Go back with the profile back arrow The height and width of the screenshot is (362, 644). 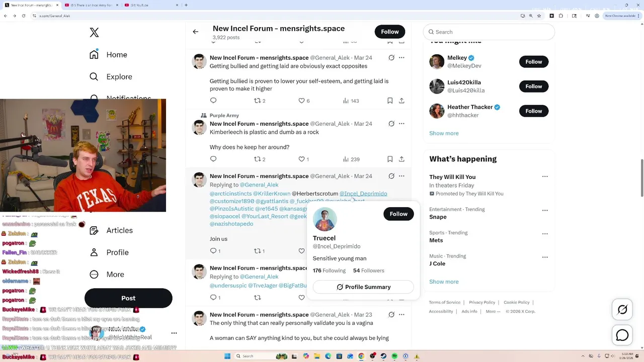pyautogui.click(x=196, y=32)
